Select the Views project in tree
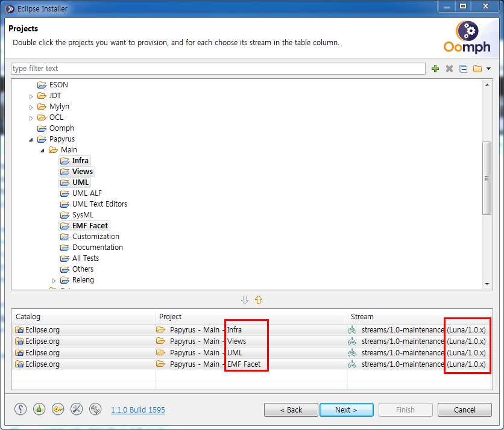 click(82, 172)
